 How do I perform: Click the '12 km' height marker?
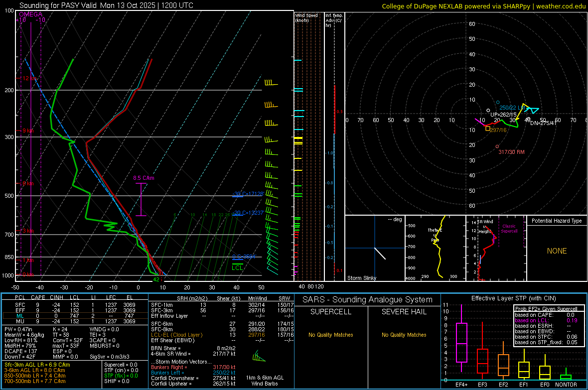(x=30, y=78)
